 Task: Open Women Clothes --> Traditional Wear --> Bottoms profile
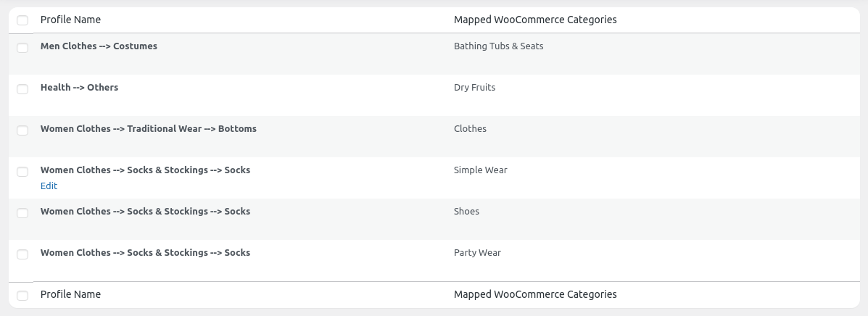tap(148, 129)
